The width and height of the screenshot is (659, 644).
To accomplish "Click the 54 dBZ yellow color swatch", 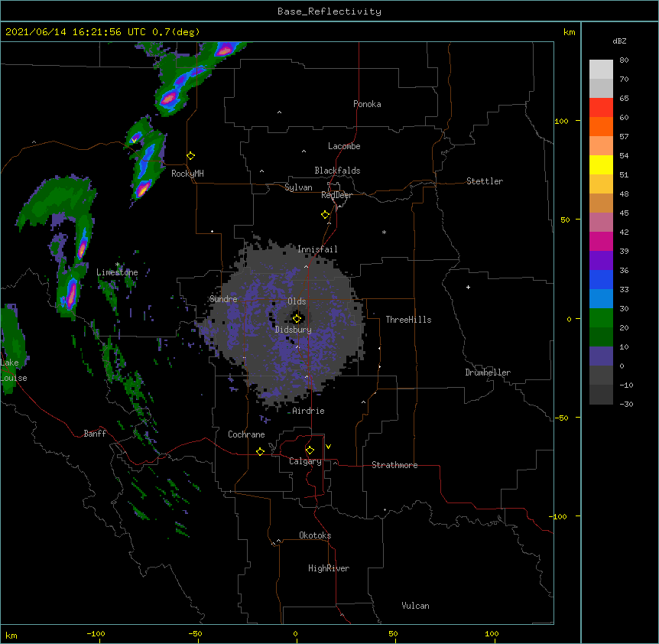I will tap(601, 164).
